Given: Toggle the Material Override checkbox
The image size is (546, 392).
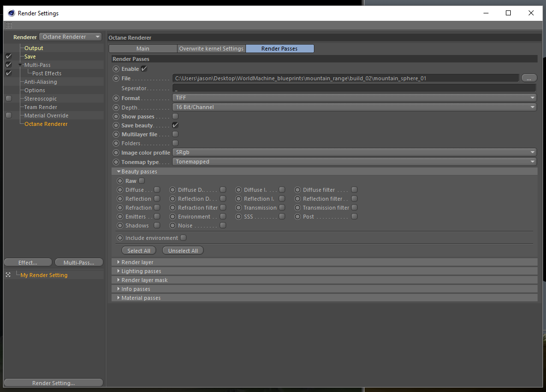Looking at the screenshot, I should pos(9,115).
